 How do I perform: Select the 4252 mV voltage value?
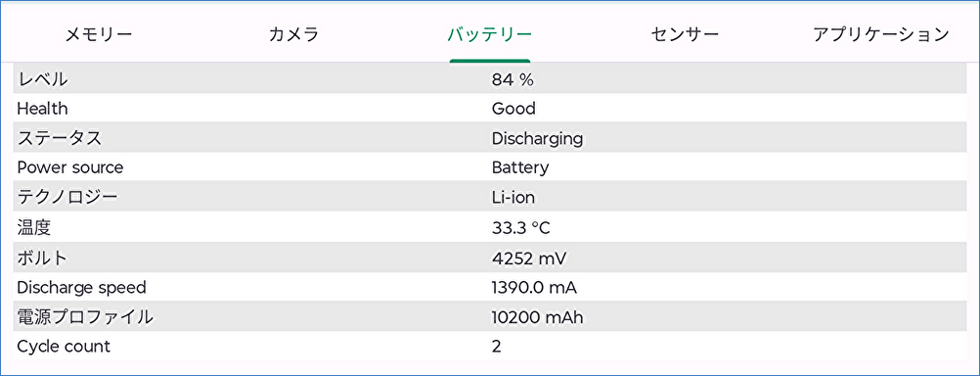click(529, 258)
